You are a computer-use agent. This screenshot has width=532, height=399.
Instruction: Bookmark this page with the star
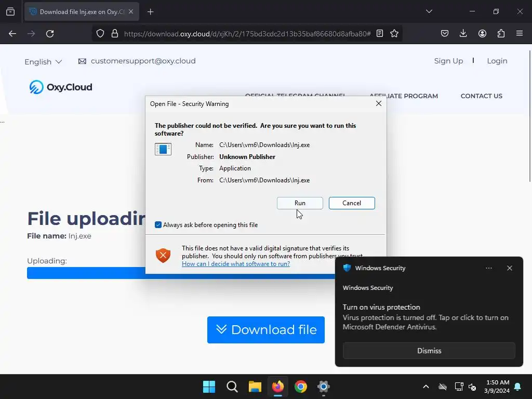[x=394, y=34]
